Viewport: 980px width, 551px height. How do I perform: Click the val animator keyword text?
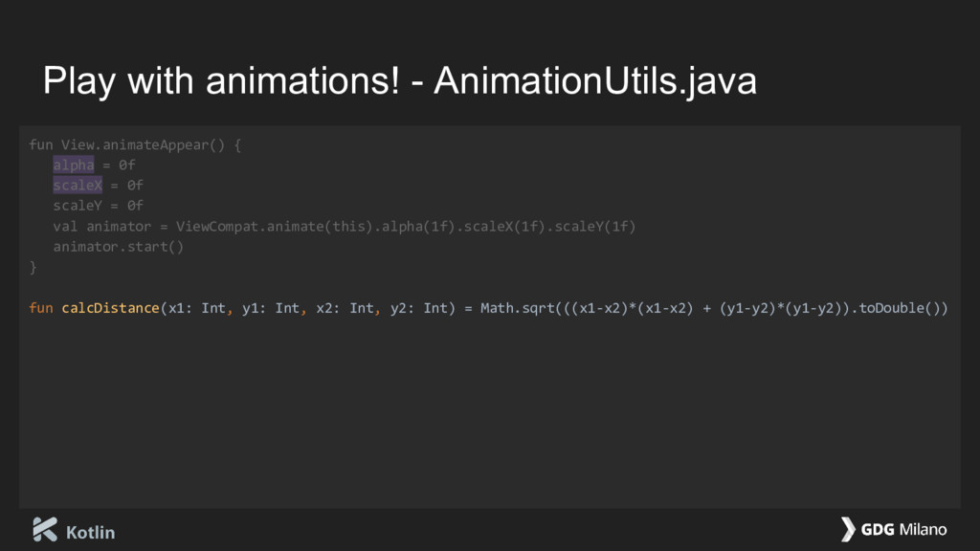(101, 226)
